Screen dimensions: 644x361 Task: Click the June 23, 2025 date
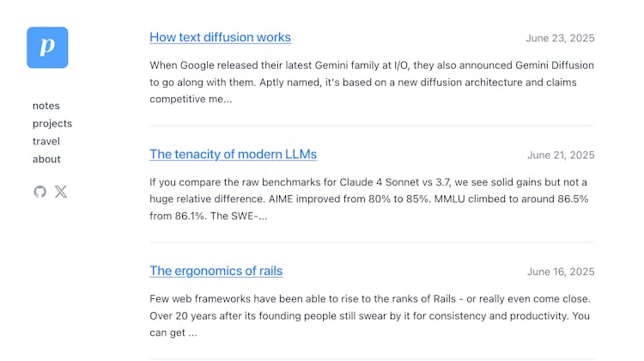point(560,39)
